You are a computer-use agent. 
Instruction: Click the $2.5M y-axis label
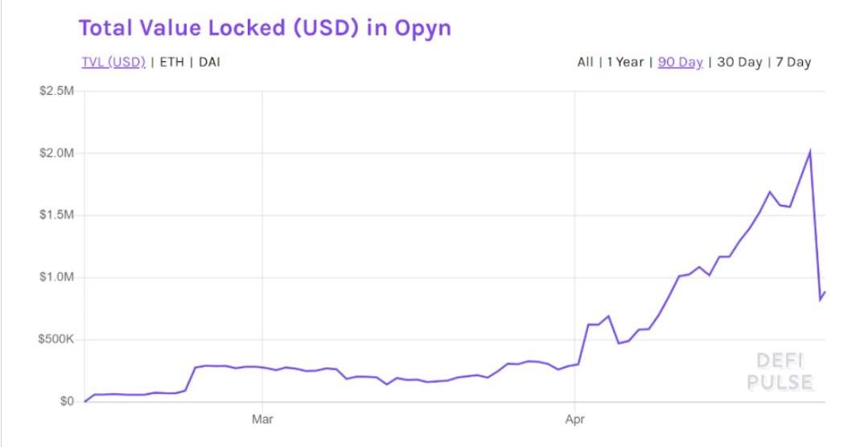click(x=57, y=91)
